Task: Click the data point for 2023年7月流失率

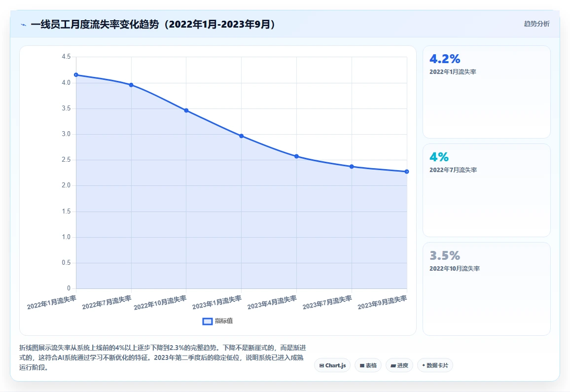Action: 352,167
